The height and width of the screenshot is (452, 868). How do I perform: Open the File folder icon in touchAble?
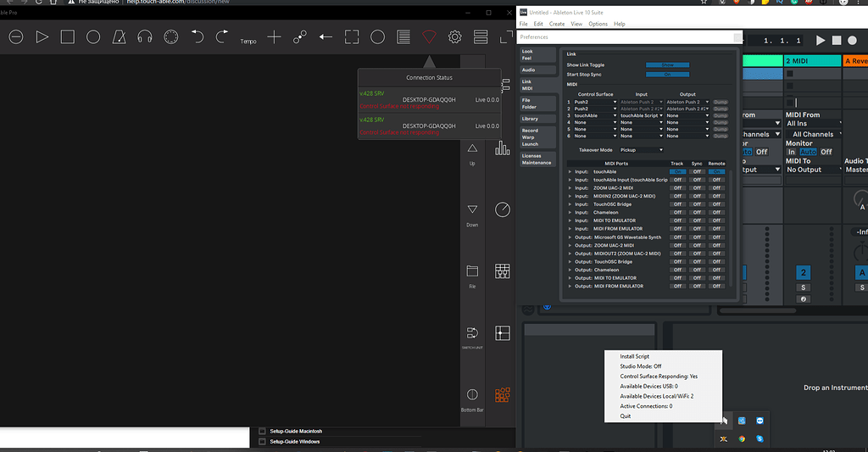472,271
